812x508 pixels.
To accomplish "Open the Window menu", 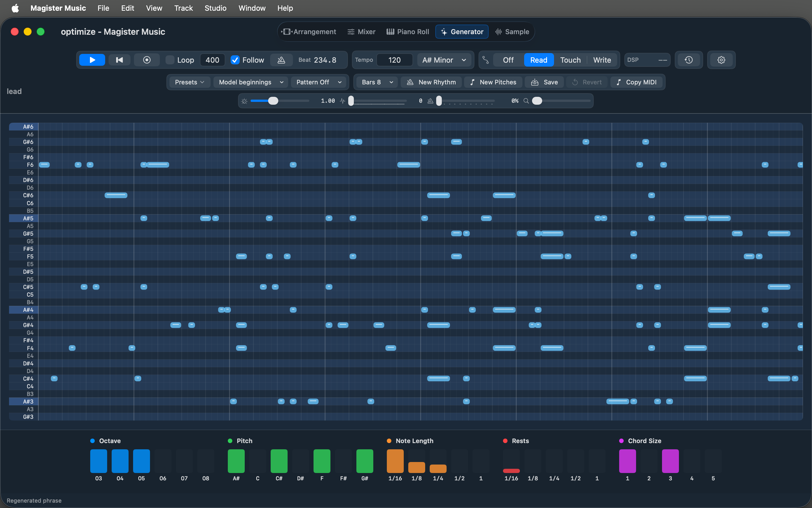I will point(252,8).
